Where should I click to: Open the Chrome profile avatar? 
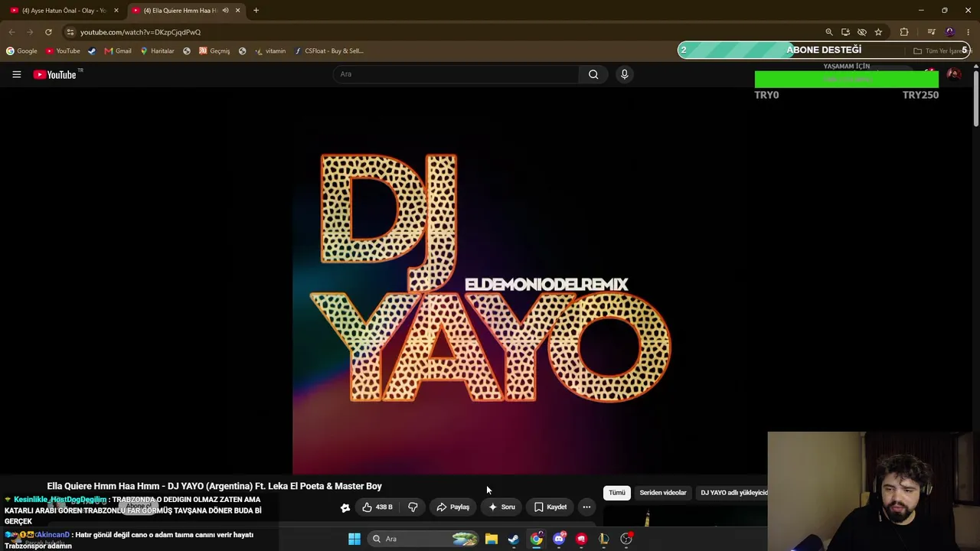[950, 32]
